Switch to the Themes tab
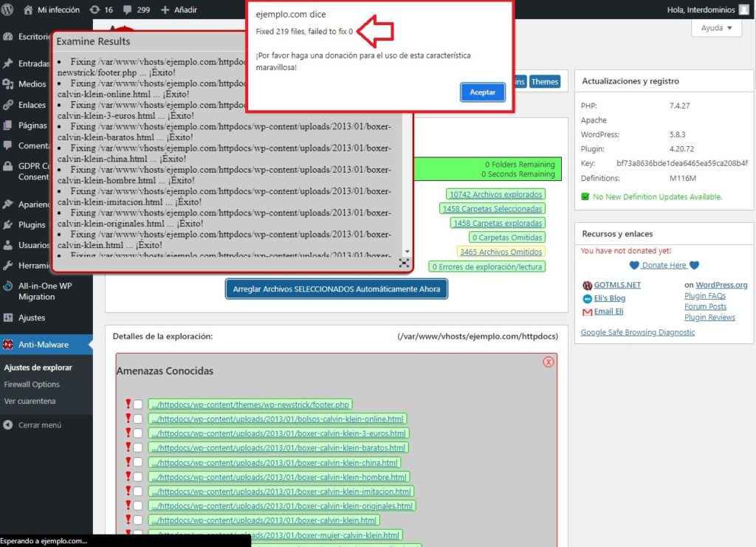Screen dimensions: 756x547 coord(545,81)
